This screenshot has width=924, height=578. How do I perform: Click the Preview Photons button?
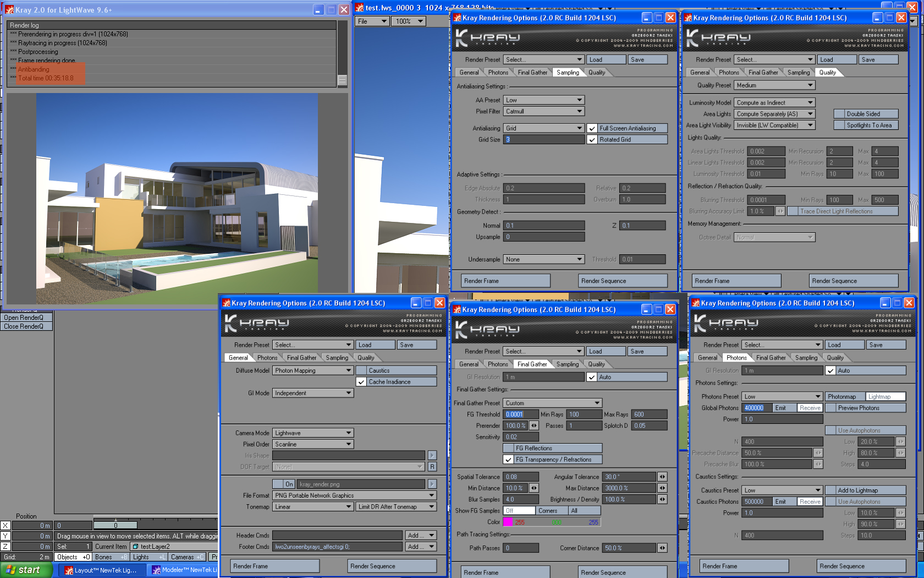click(865, 408)
